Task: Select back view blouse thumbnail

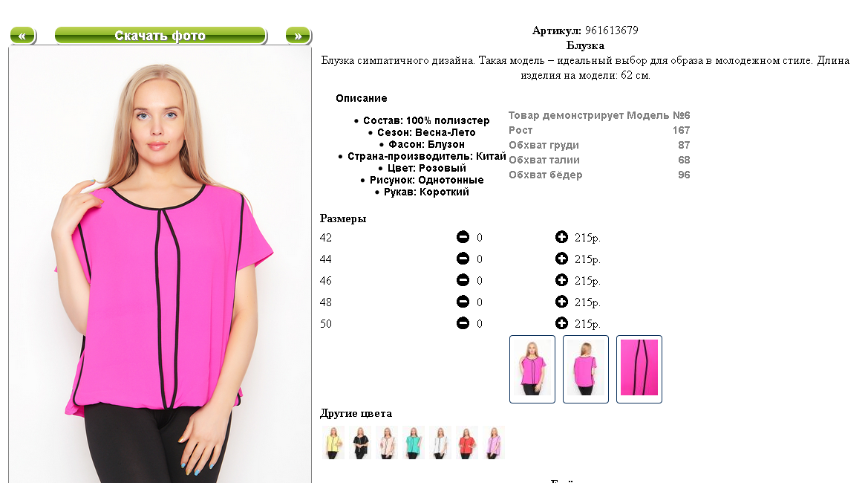Action: [x=586, y=369]
